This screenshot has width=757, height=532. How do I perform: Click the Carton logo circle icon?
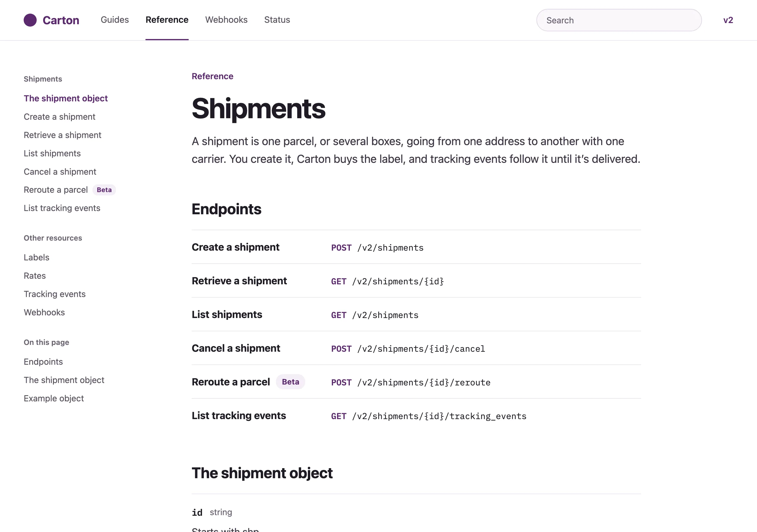coord(30,20)
